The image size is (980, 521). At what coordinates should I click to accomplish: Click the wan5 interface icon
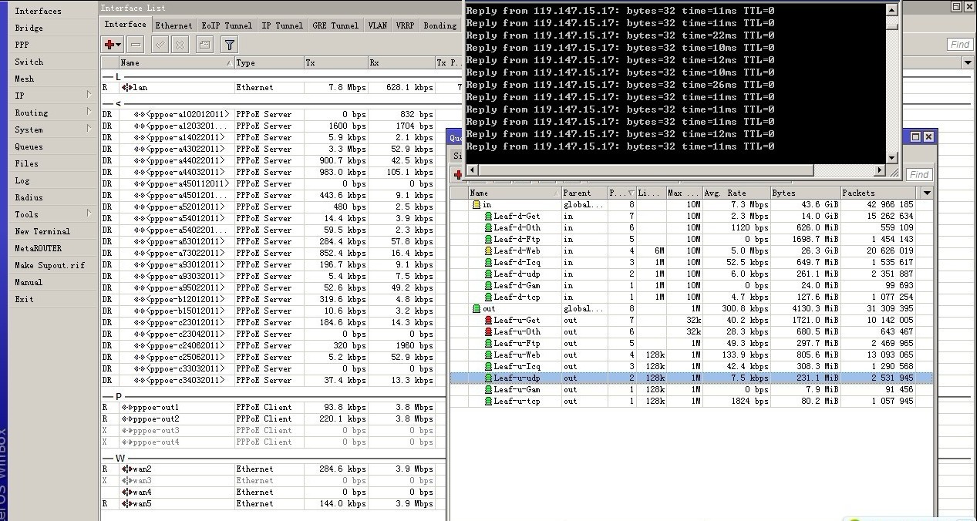point(126,504)
